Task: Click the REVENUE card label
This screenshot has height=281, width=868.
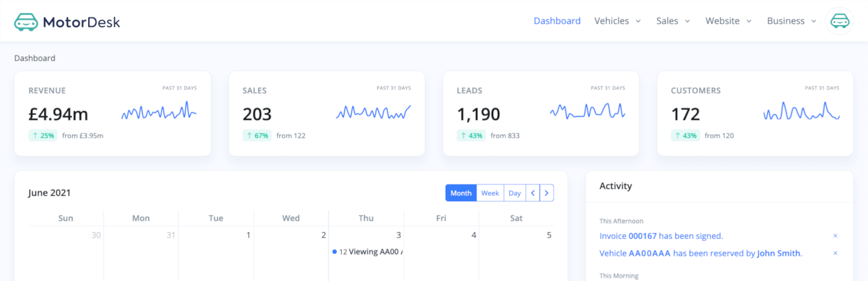Action: tap(47, 90)
